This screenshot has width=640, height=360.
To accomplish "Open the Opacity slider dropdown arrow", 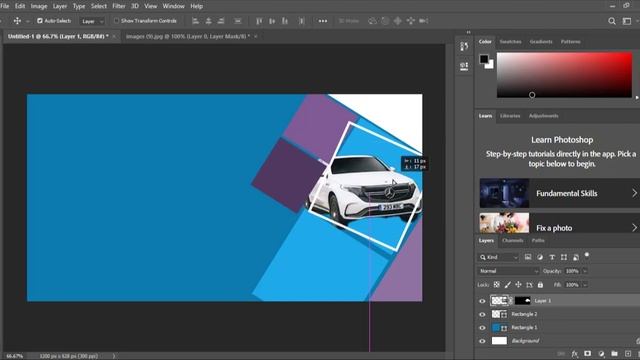I will coord(585,271).
